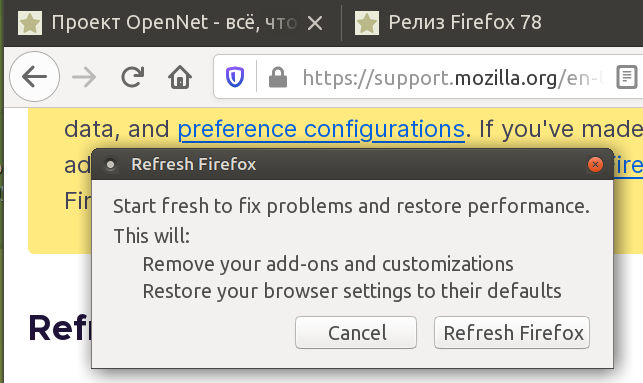Confirm with the Refresh Firefox button
The height and width of the screenshot is (383, 643).
tap(512, 333)
